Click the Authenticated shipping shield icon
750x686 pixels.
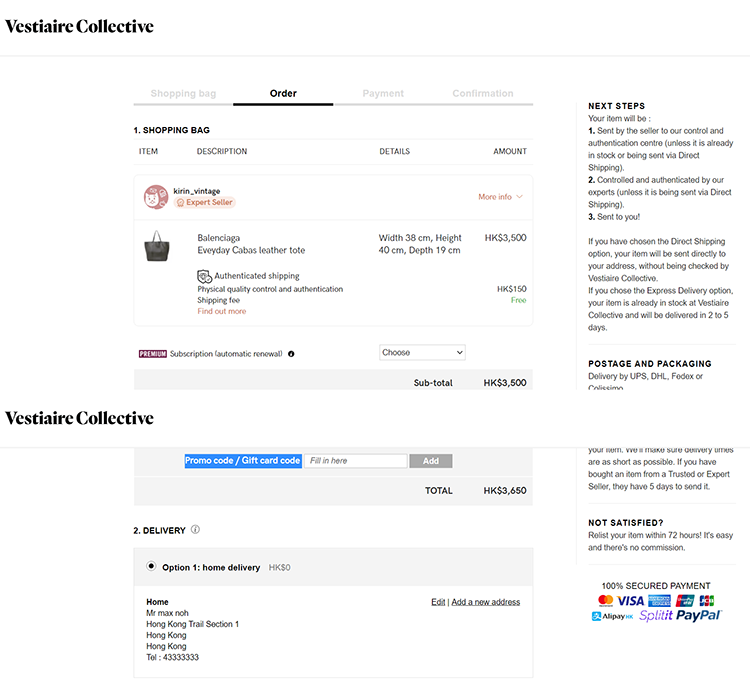coord(204,276)
